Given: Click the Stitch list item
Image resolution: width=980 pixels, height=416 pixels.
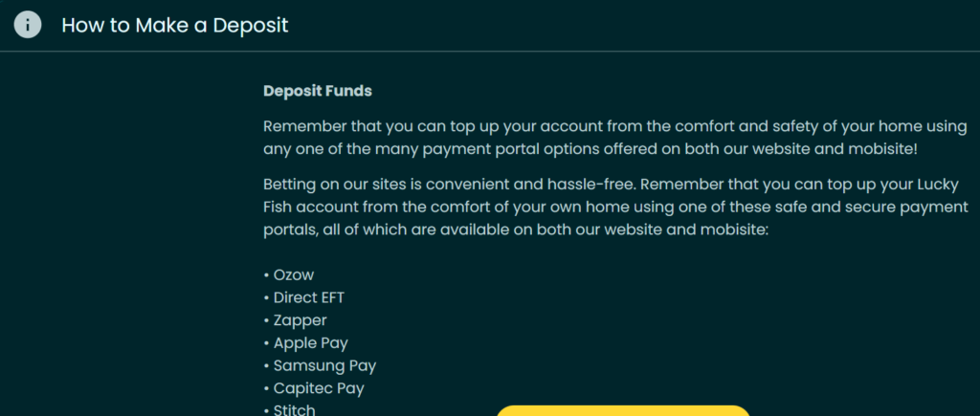Looking at the screenshot, I should pos(295,410).
